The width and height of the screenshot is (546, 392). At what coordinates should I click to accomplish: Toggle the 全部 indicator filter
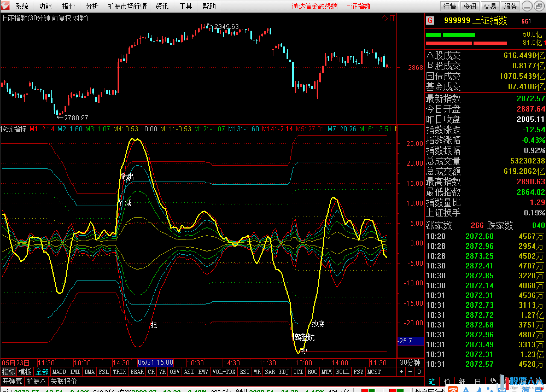point(42,372)
